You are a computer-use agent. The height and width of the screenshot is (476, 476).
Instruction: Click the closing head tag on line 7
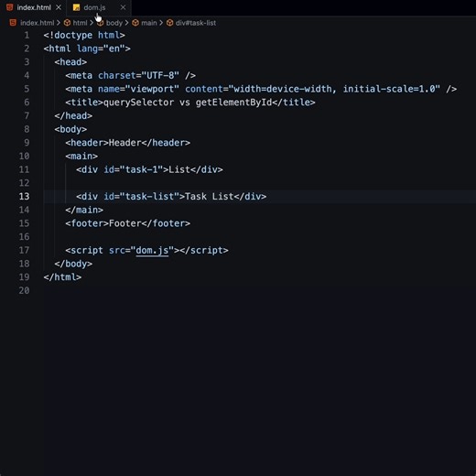(x=73, y=115)
